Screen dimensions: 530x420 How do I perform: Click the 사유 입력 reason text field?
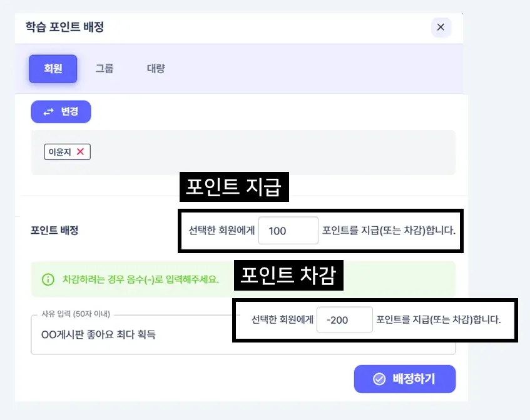coord(125,335)
